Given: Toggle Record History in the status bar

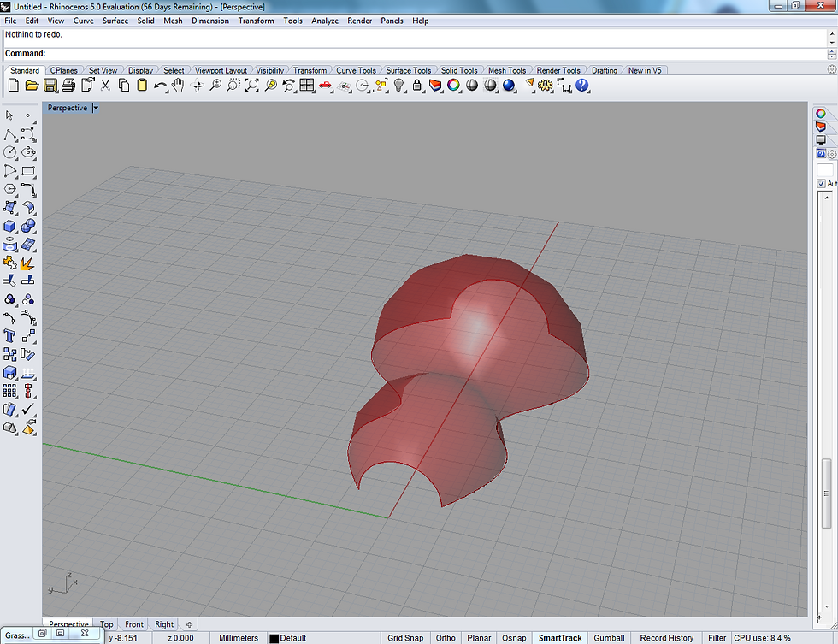Looking at the screenshot, I should [x=667, y=638].
